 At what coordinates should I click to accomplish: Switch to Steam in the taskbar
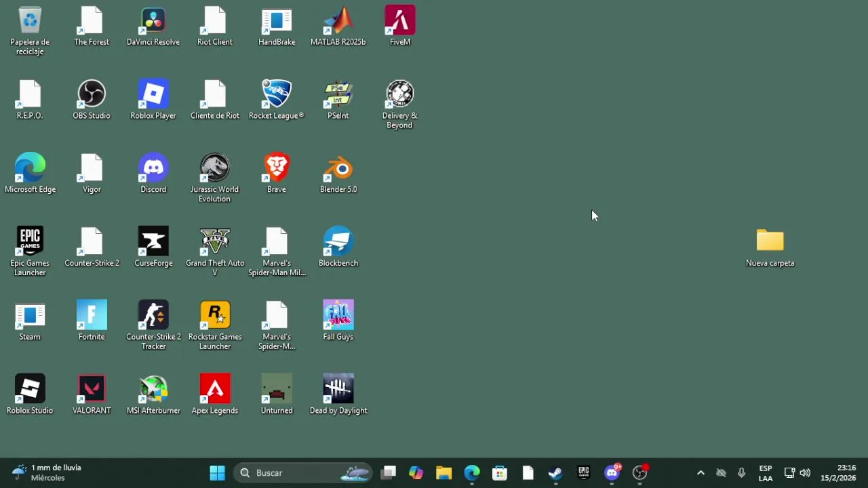tap(555, 472)
